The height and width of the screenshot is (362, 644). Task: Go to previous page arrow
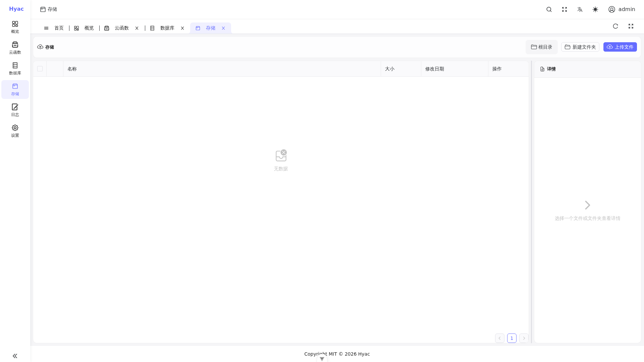click(x=500, y=338)
